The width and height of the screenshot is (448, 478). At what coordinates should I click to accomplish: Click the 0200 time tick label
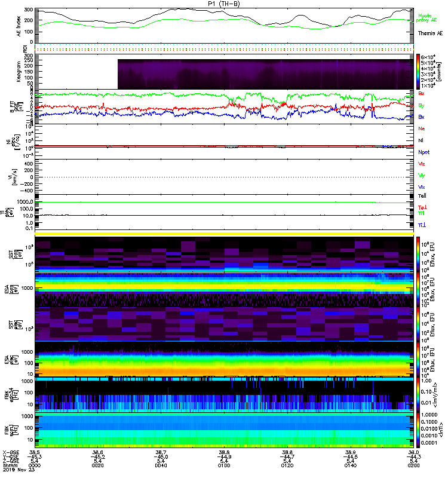pyautogui.click(x=413, y=465)
